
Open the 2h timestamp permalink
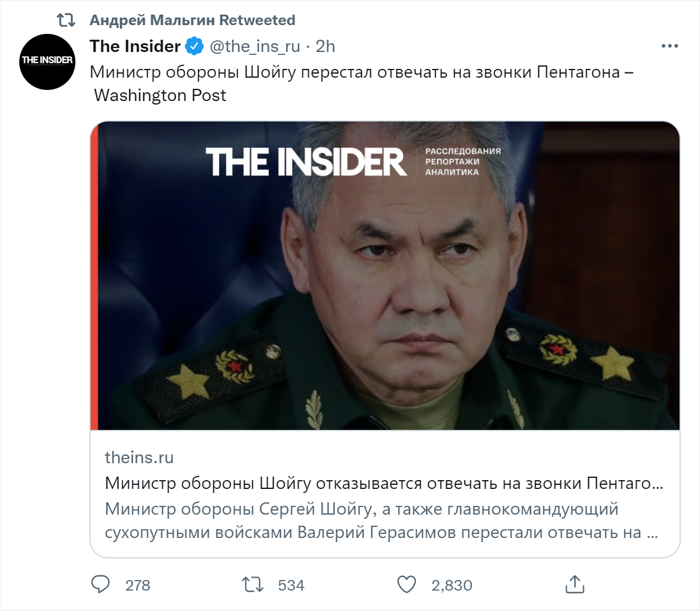tap(325, 46)
